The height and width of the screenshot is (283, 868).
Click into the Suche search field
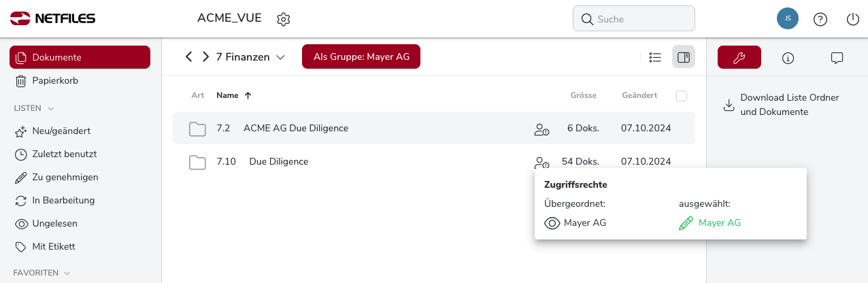click(640, 19)
